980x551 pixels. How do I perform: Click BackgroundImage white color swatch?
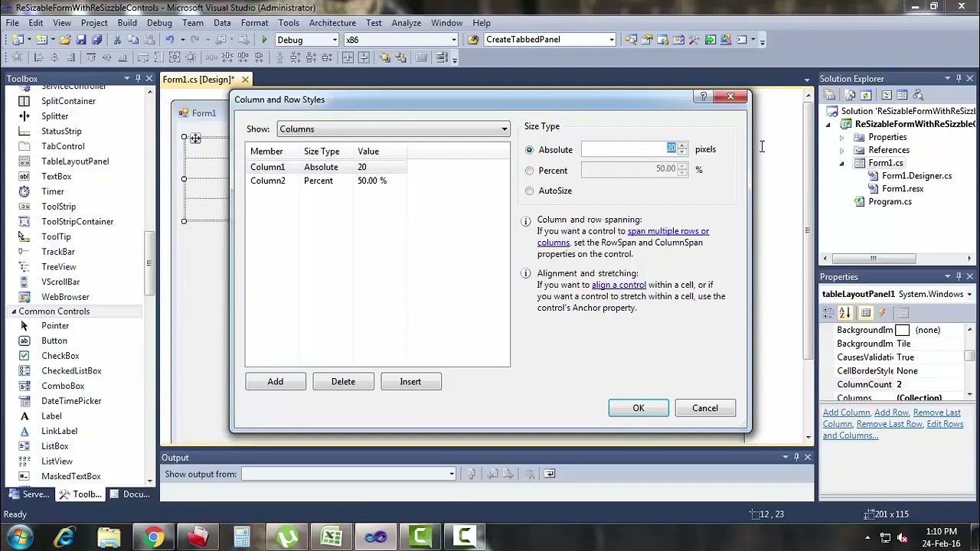(x=903, y=330)
